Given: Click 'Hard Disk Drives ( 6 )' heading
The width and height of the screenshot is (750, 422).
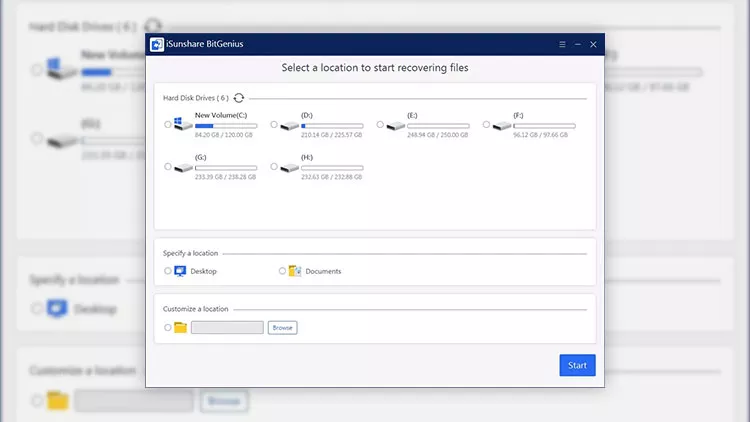Looking at the screenshot, I should pos(196,98).
